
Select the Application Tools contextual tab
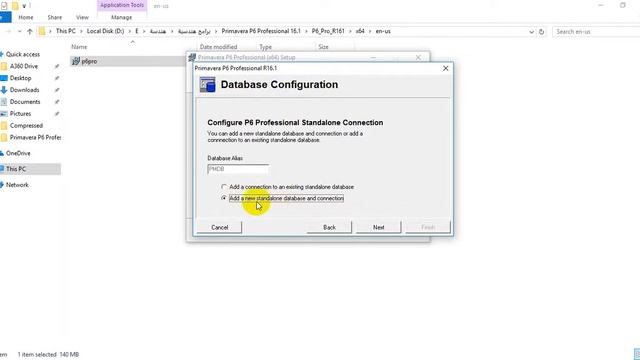[122, 5]
